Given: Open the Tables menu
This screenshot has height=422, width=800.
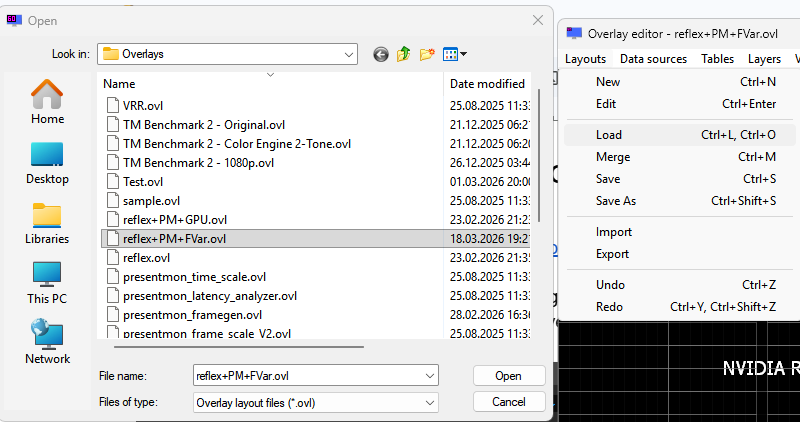Looking at the screenshot, I should coord(717,59).
